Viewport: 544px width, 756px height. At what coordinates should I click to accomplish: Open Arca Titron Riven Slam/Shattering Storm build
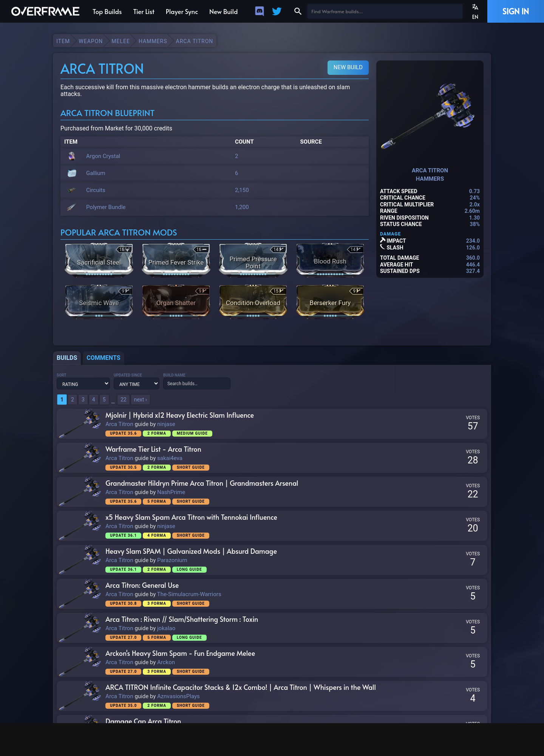(x=182, y=619)
